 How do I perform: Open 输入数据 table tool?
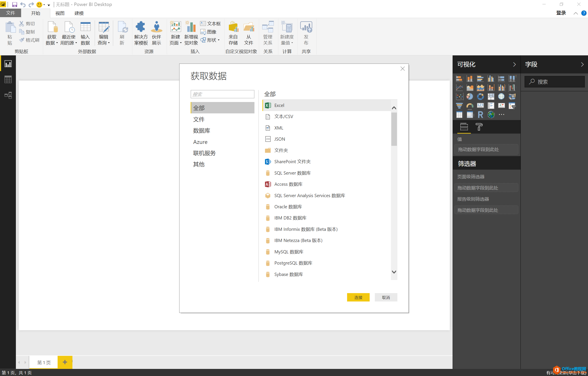pyautogui.click(x=85, y=33)
